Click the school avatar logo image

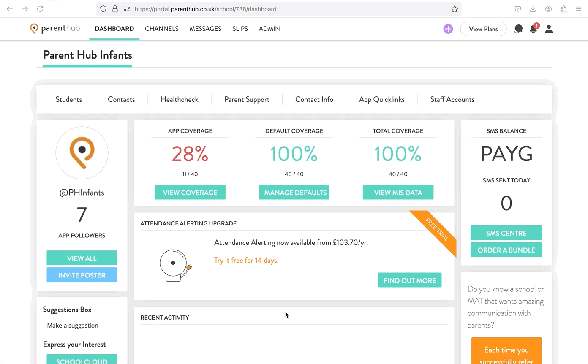[x=82, y=153]
